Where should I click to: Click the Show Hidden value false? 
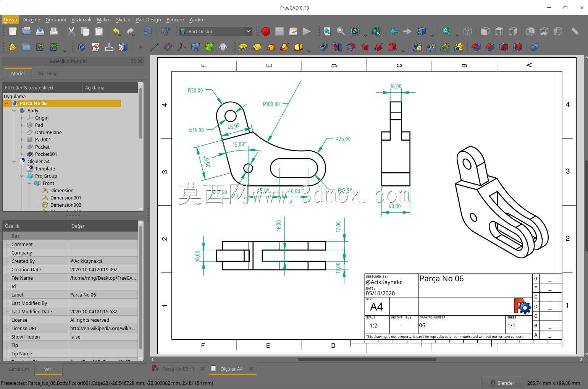pos(103,337)
